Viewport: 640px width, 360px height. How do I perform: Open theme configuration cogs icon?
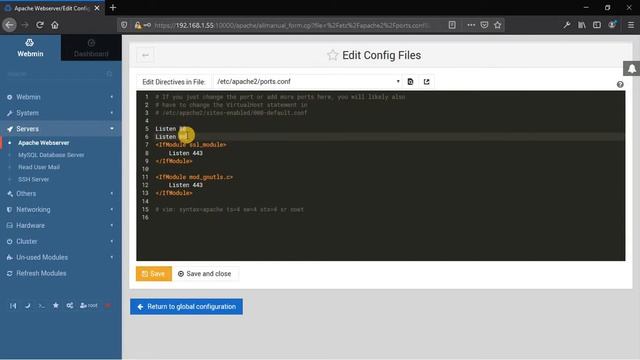pyautogui.click(x=70, y=306)
